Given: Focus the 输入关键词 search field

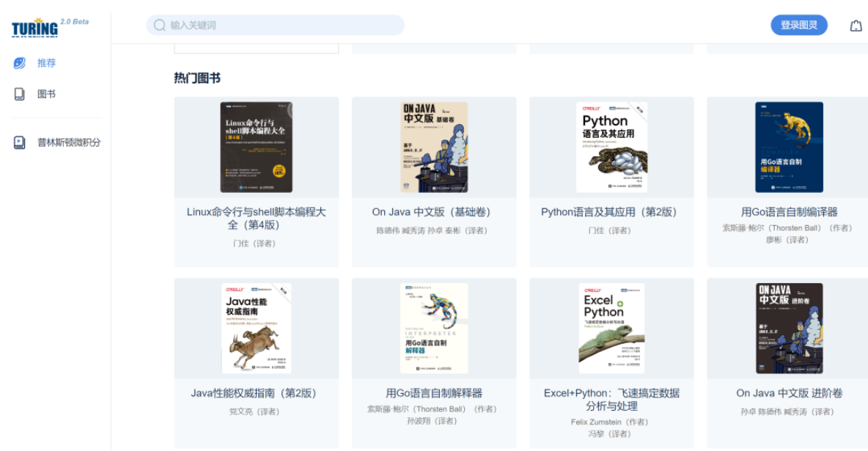Looking at the screenshot, I should [275, 25].
